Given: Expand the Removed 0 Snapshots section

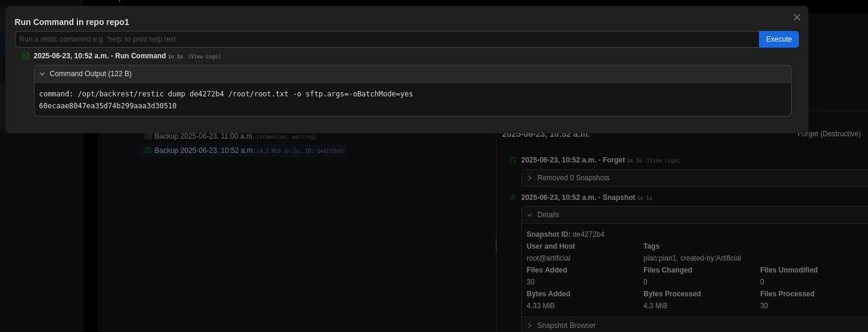Looking at the screenshot, I should tap(530, 178).
